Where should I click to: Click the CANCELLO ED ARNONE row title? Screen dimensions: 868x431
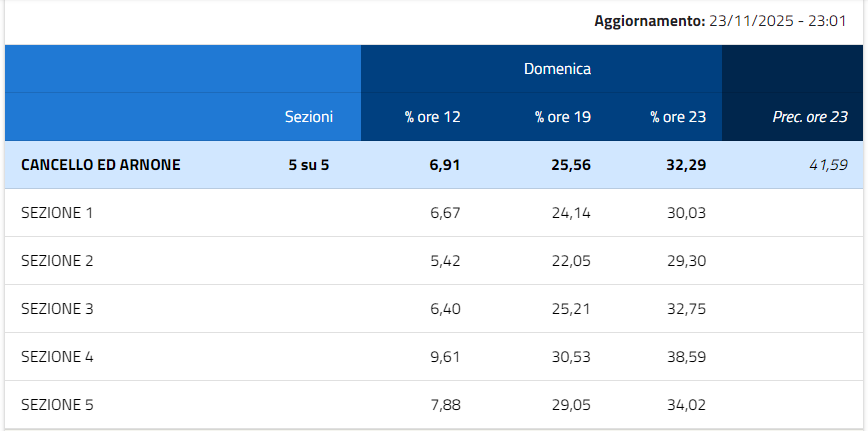(x=101, y=165)
